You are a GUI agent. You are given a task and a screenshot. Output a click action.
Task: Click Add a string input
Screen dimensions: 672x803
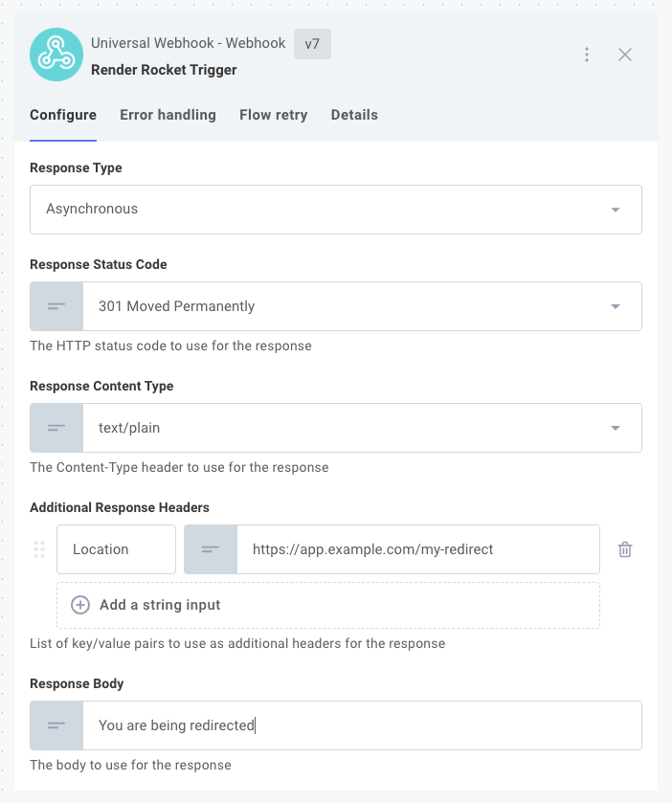[x=157, y=605]
